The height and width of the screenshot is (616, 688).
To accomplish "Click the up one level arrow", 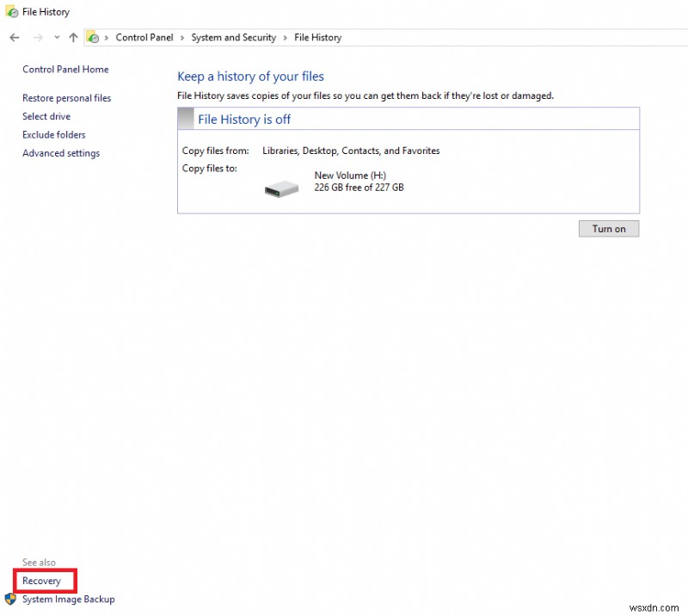I will (73, 37).
